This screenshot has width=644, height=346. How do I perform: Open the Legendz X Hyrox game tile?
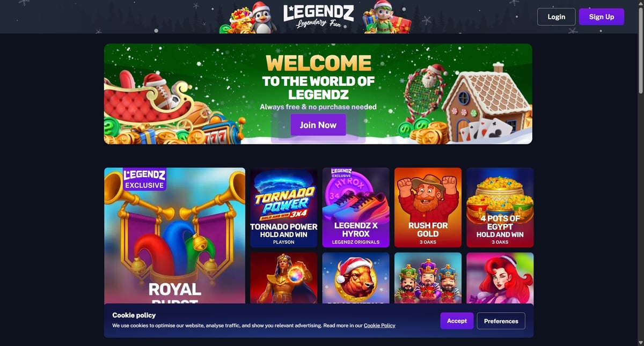(356, 208)
